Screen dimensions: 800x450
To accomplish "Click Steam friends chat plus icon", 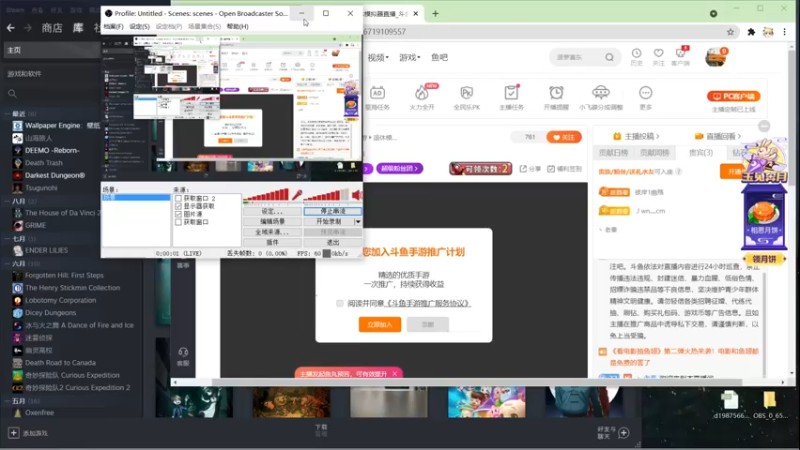I will tap(623, 433).
